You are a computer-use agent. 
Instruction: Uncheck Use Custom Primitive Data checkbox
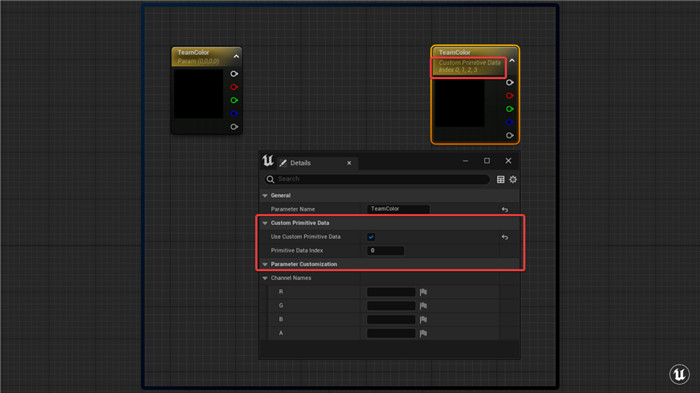371,237
